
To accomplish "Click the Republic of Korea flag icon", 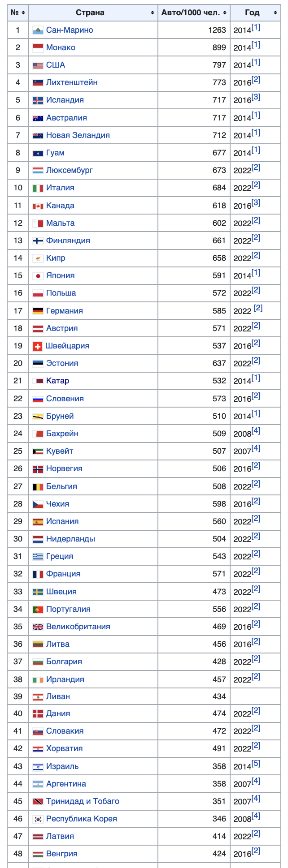I will [x=38, y=819].
